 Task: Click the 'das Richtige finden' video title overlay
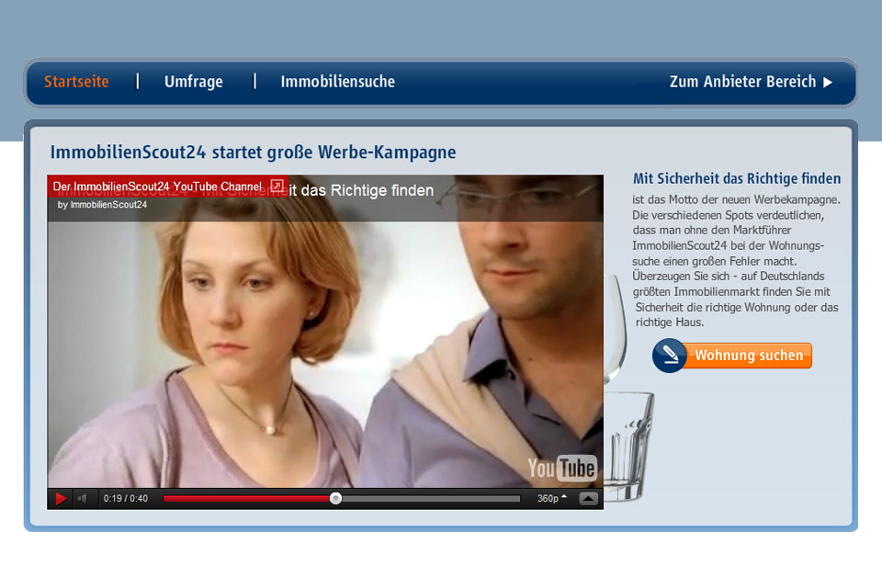(361, 191)
